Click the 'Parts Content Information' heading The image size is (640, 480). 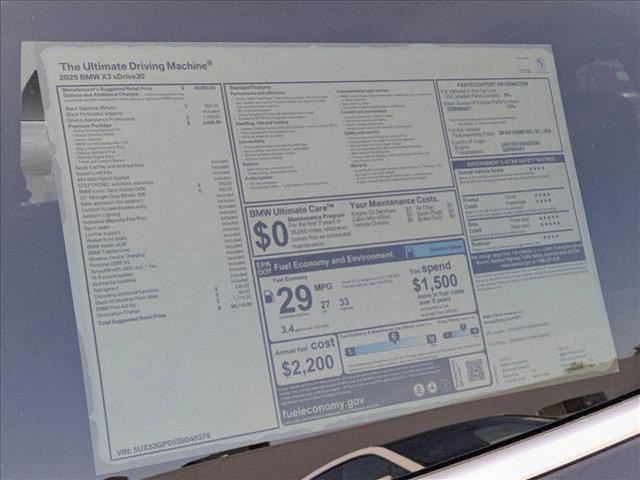(492, 84)
